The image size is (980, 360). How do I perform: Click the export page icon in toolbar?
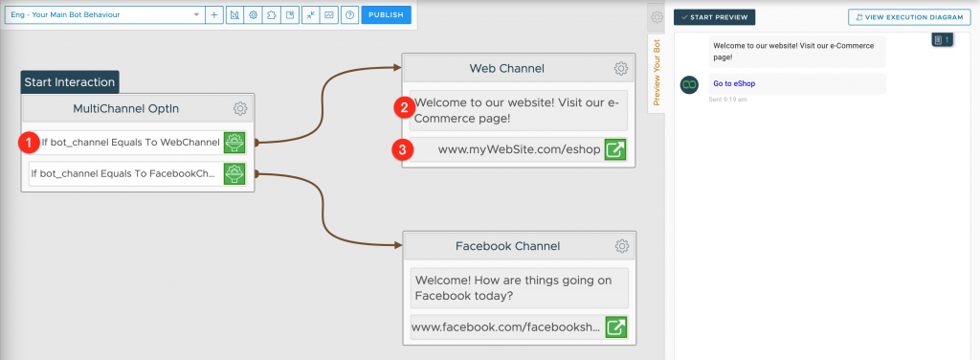coord(290,14)
